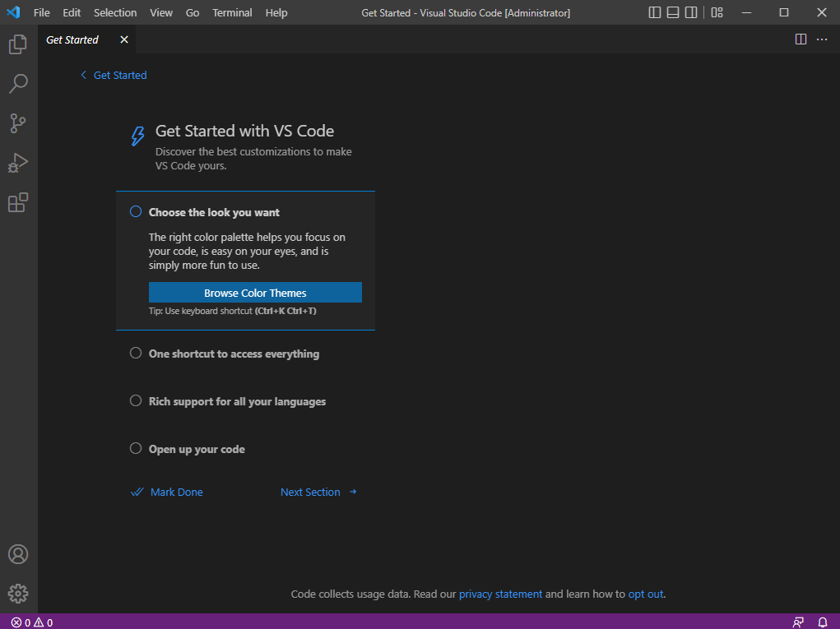Image resolution: width=840 pixels, height=629 pixels.
Task: Open the File menu
Action: (x=41, y=12)
